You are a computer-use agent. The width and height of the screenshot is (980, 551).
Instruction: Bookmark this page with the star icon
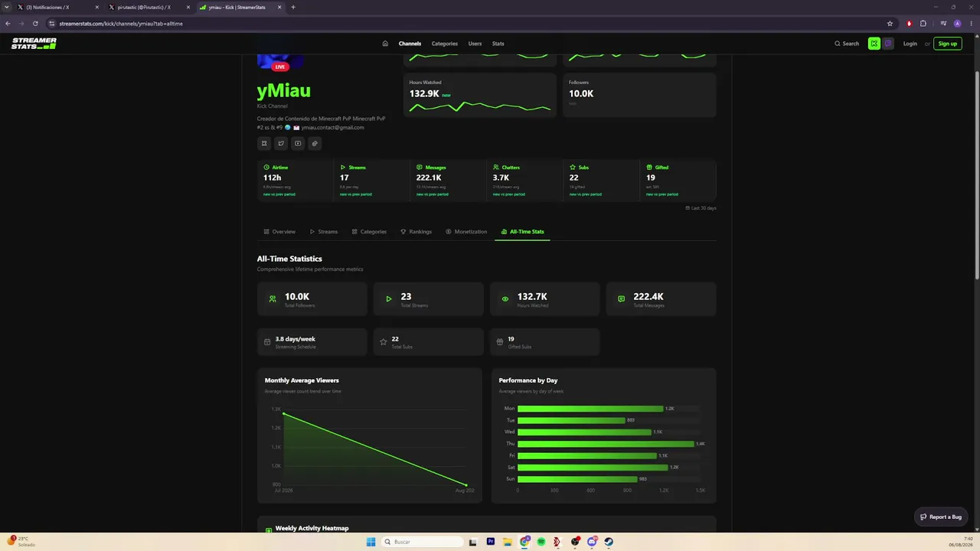(x=890, y=24)
